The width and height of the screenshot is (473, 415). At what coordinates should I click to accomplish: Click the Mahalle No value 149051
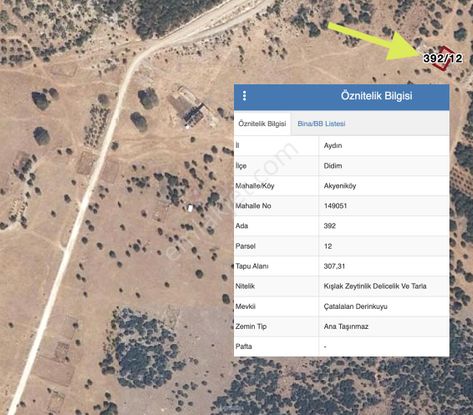click(335, 206)
